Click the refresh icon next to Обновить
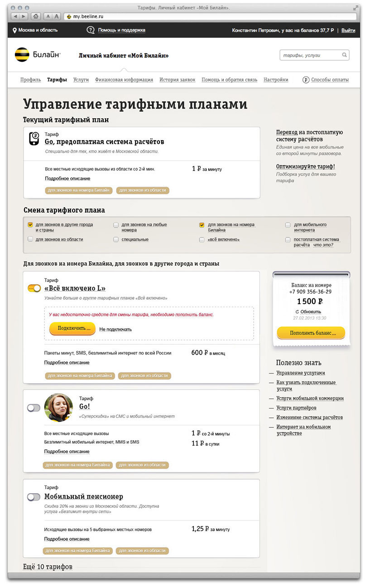 coord(297,312)
